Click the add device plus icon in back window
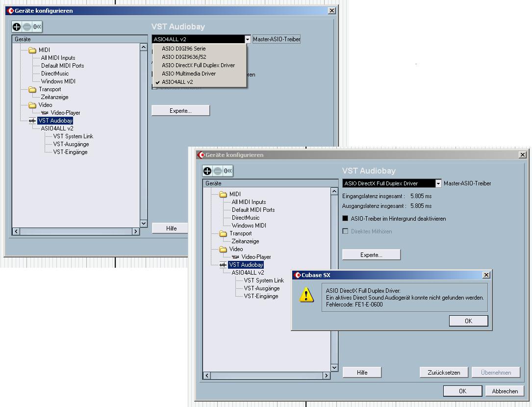 pyautogui.click(x=16, y=27)
